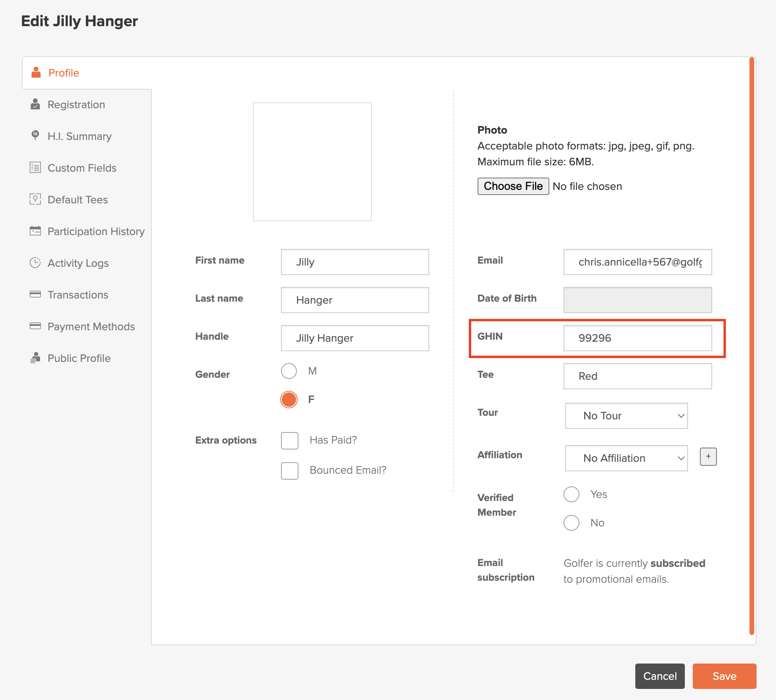Click the Date of Birth field
This screenshot has height=700, width=776.
638,300
